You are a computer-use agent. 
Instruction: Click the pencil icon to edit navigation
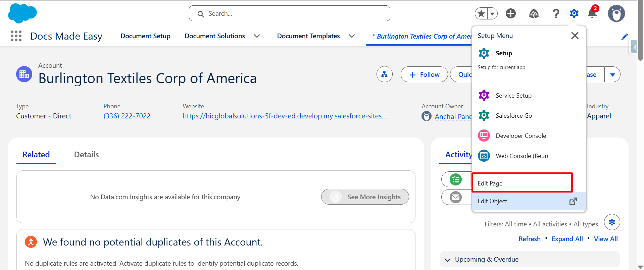(625, 37)
